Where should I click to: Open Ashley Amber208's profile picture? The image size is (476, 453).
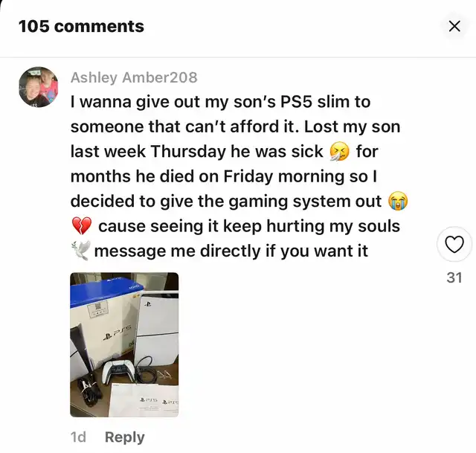click(39, 87)
